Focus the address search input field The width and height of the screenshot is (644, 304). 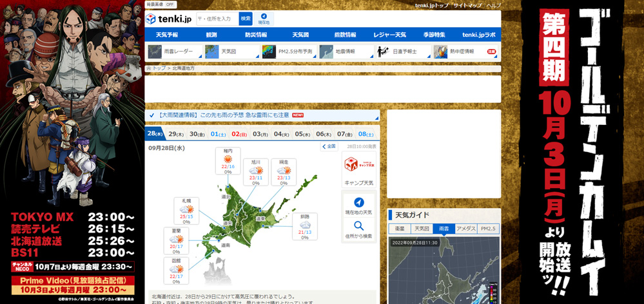[x=218, y=19]
